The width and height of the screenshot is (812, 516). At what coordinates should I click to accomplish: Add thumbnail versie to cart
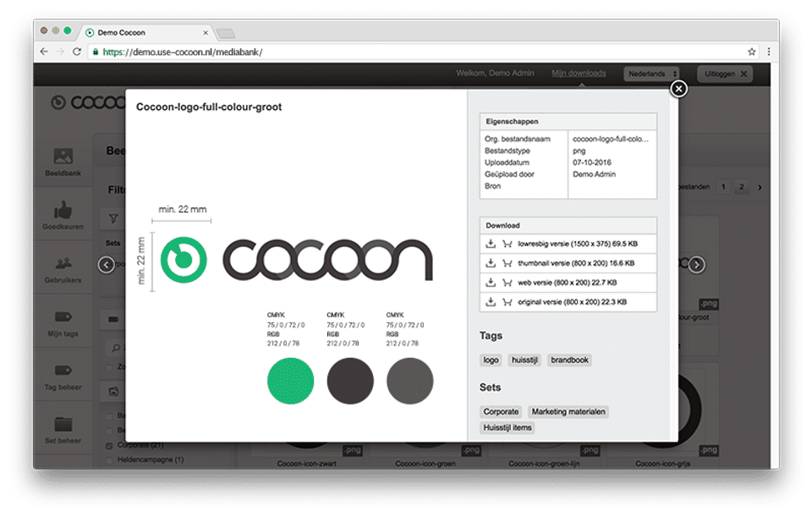507,263
